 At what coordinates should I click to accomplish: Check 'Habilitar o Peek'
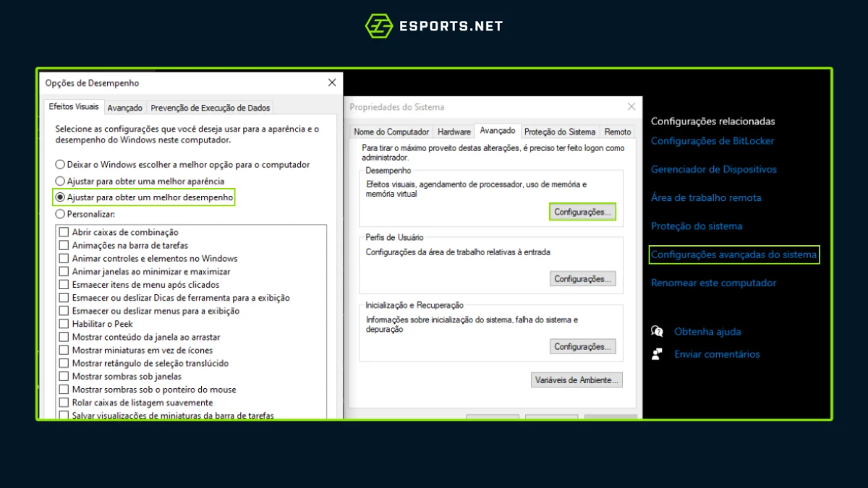(64, 324)
